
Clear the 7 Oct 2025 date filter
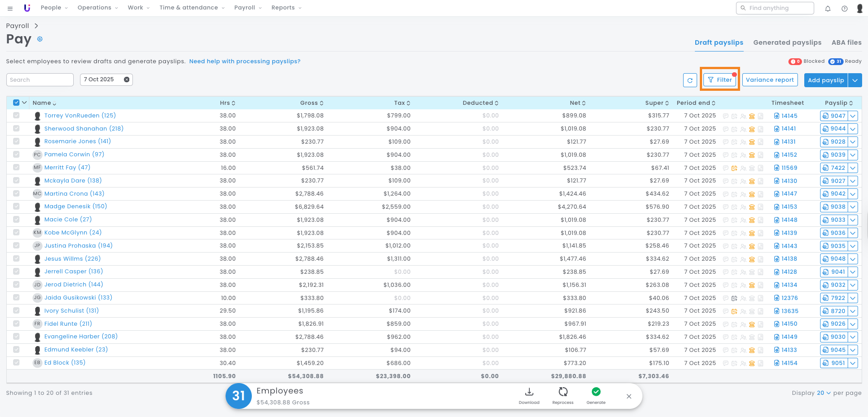point(127,80)
